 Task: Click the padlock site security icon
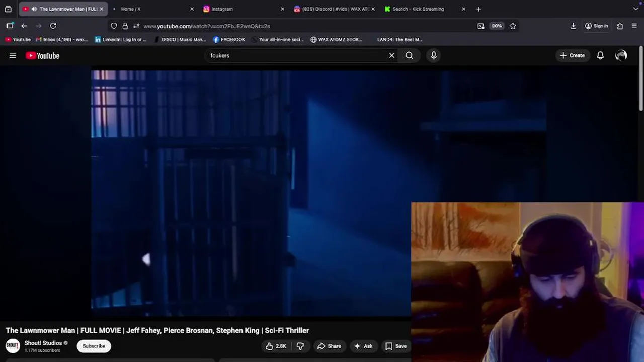(x=125, y=26)
